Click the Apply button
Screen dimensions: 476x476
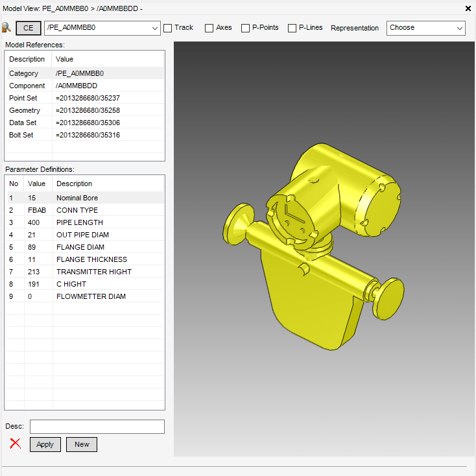45,444
